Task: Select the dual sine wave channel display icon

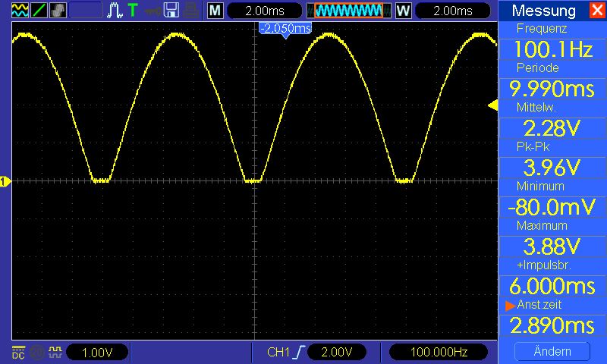Action: point(20,11)
